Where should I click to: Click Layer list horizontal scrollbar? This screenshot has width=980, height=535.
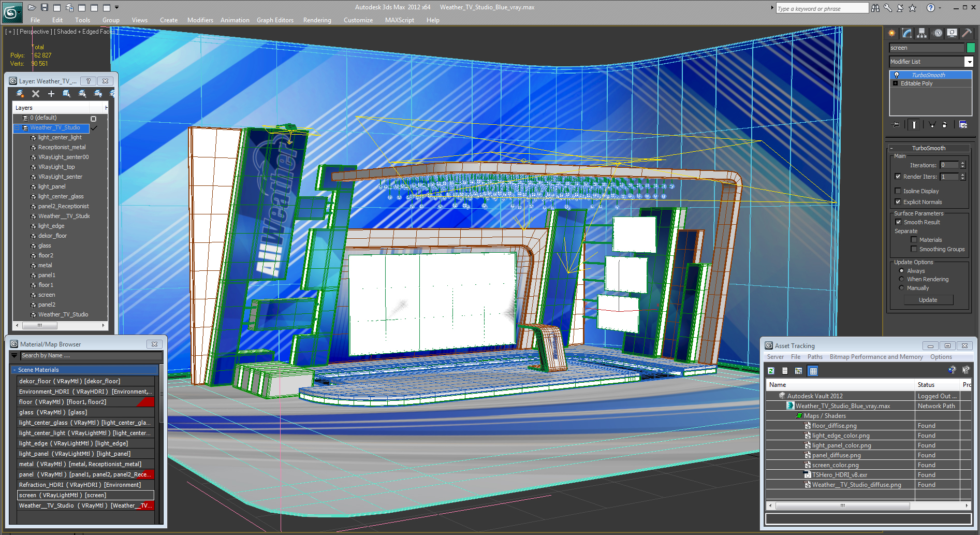[x=60, y=325]
